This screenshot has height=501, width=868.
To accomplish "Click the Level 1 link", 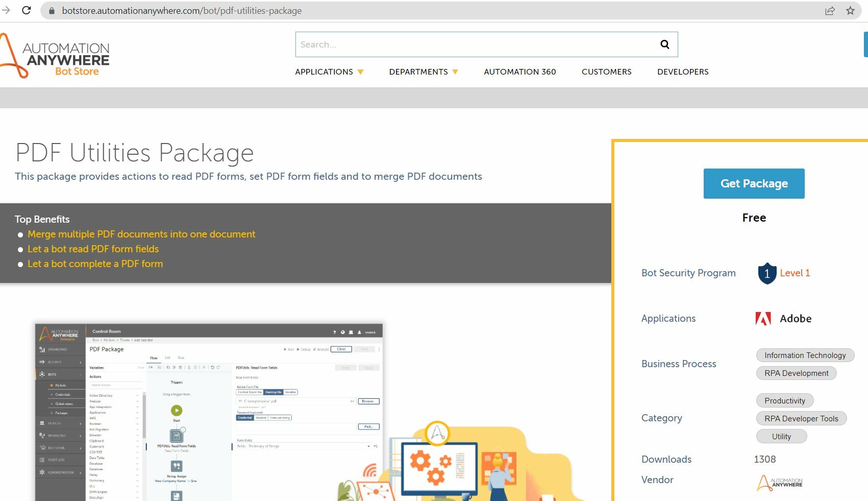I will pyautogui.click(x=795, y=273).
